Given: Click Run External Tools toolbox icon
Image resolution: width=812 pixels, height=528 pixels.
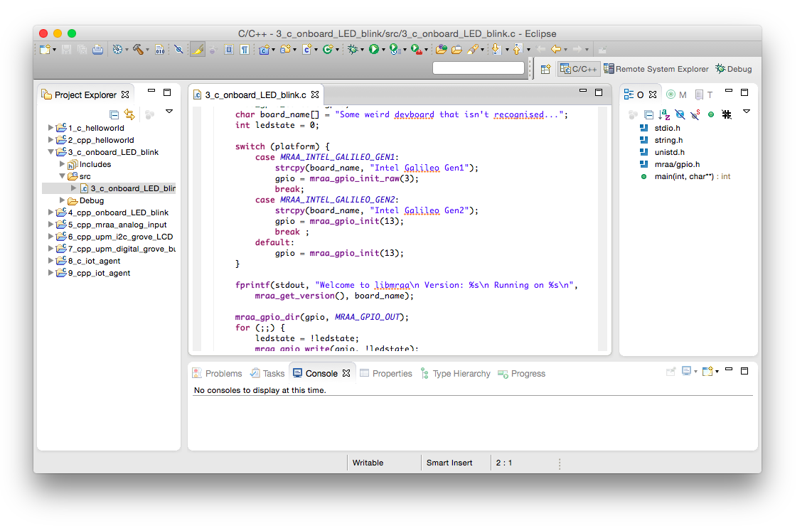Looking at the screenshot, I should pos(417,50).
